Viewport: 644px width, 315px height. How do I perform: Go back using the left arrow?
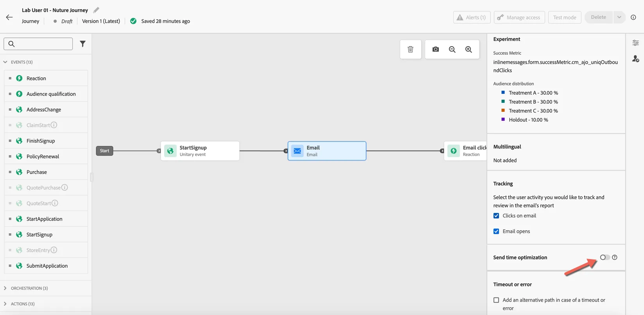click(x=9, y=17)
